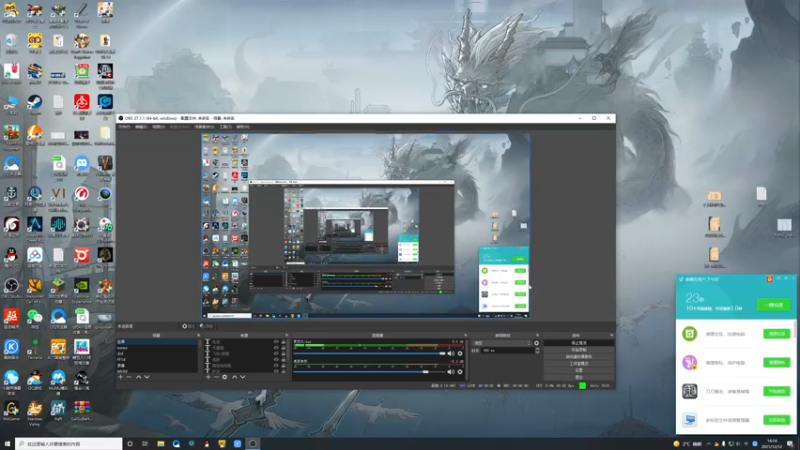This screenshot has width=800, height=450.
Task: Toggle the lock on the third source row
Action: 283,354
